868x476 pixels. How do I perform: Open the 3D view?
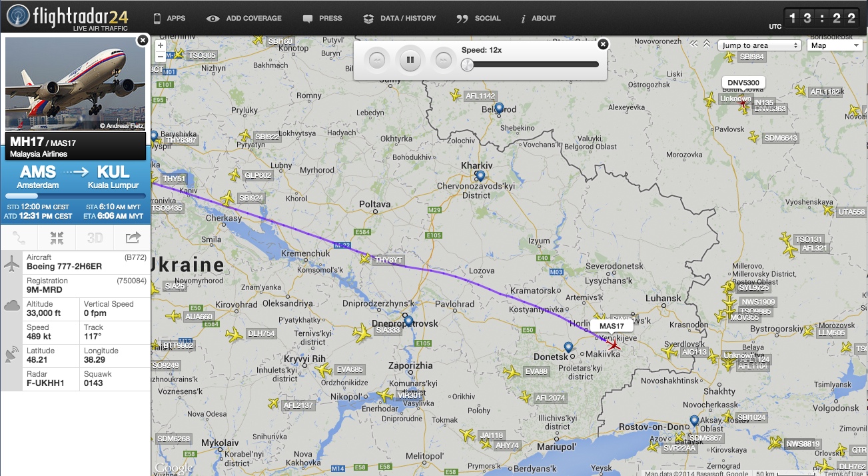(95, 237)
